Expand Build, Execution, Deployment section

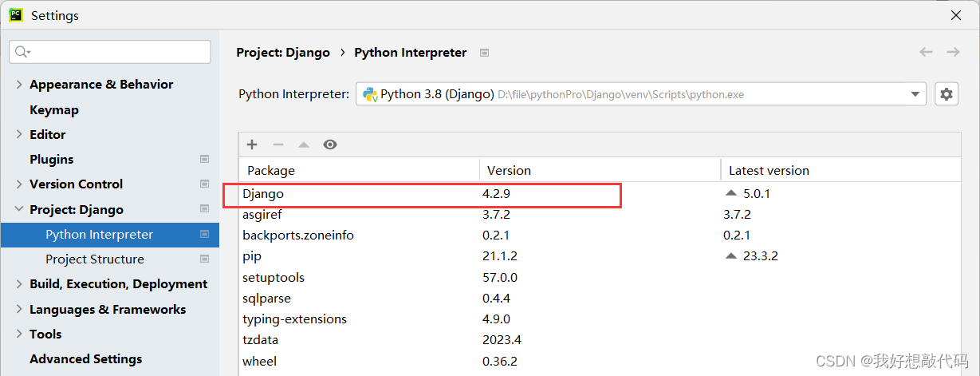[x=19, y=284]
